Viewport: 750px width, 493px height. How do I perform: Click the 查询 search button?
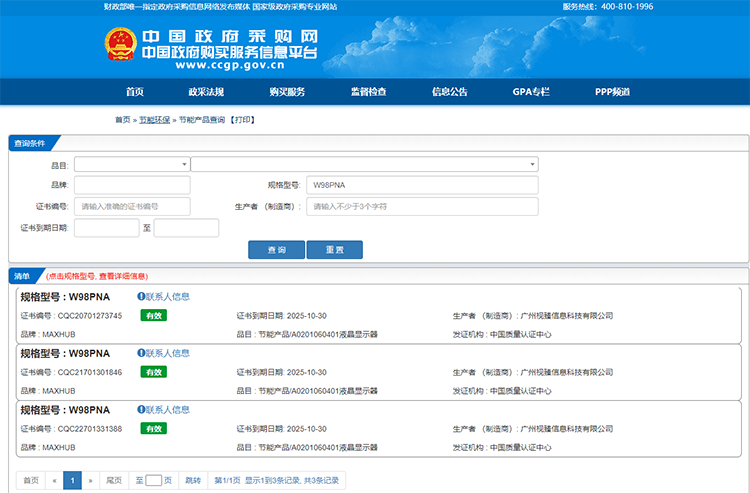pos(276,250)
